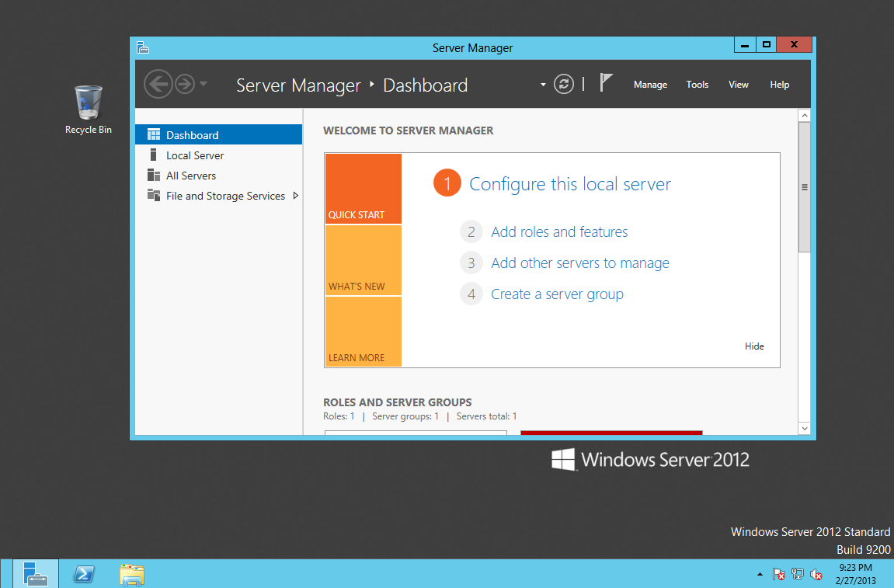
Task: Open the Tools menu
Action: coord(697,85)
